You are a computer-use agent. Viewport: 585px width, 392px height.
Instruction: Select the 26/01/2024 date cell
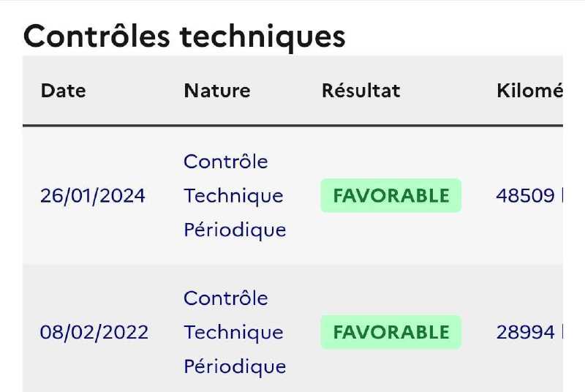pyautogui.click(x=93, y=196)
